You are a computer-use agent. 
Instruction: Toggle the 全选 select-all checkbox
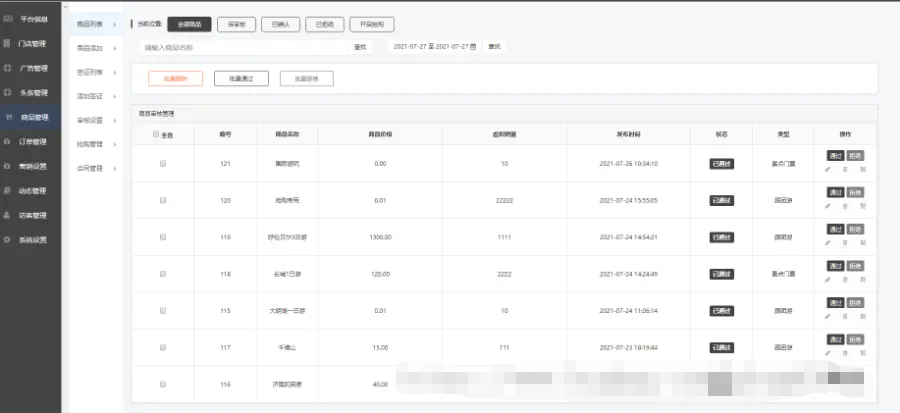(x=155, y=134)
